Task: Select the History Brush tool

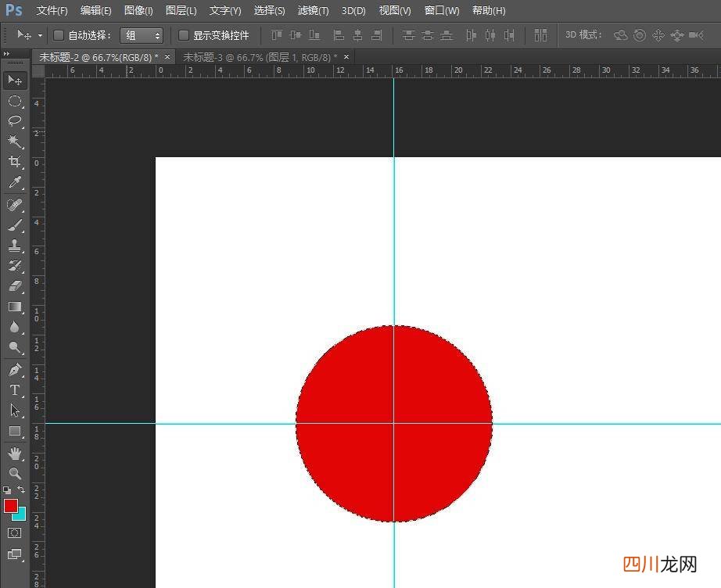Action: pos(15,266)
